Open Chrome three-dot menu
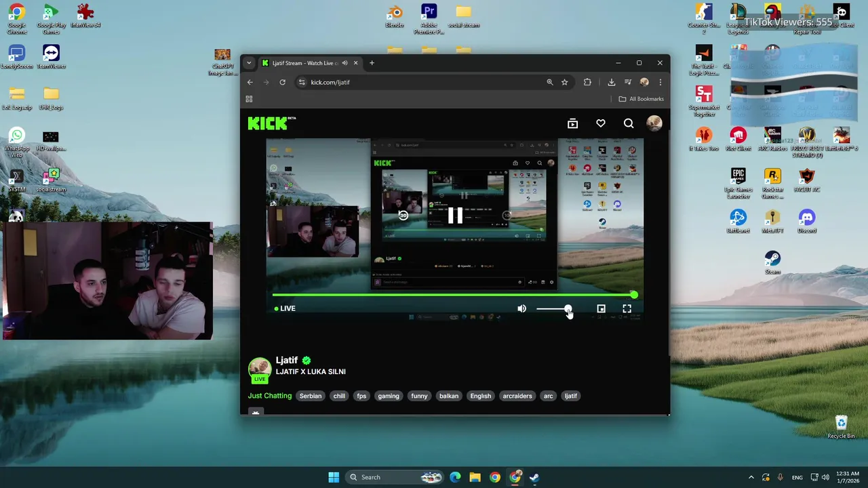Image resolution: width=868 pixels, height=488 pixels. point(660,82)
